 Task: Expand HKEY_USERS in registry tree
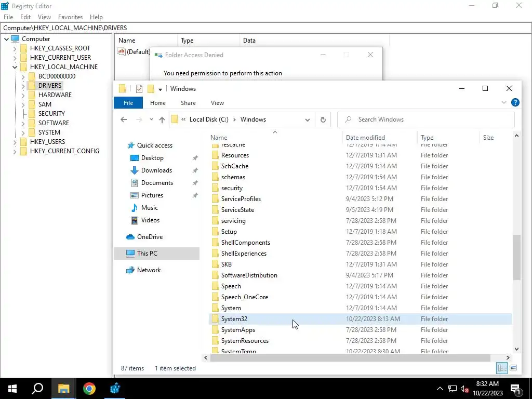click(x=15, y=142)
